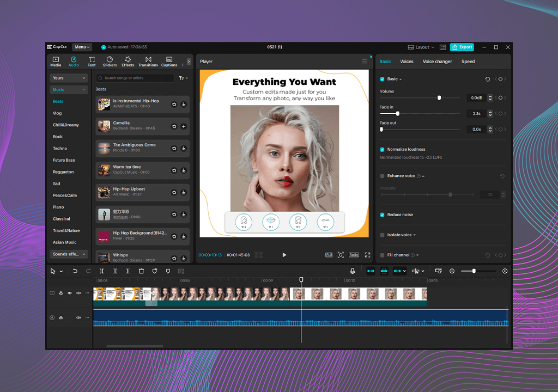Click the Fade out slider handle
558x392 pixels.
click(x=381, y=130)
